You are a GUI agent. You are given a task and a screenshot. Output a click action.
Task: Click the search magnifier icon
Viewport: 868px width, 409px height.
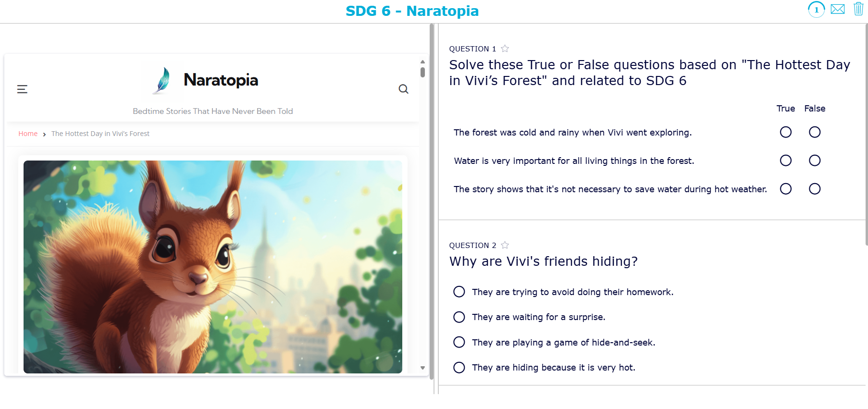(403, 89)
